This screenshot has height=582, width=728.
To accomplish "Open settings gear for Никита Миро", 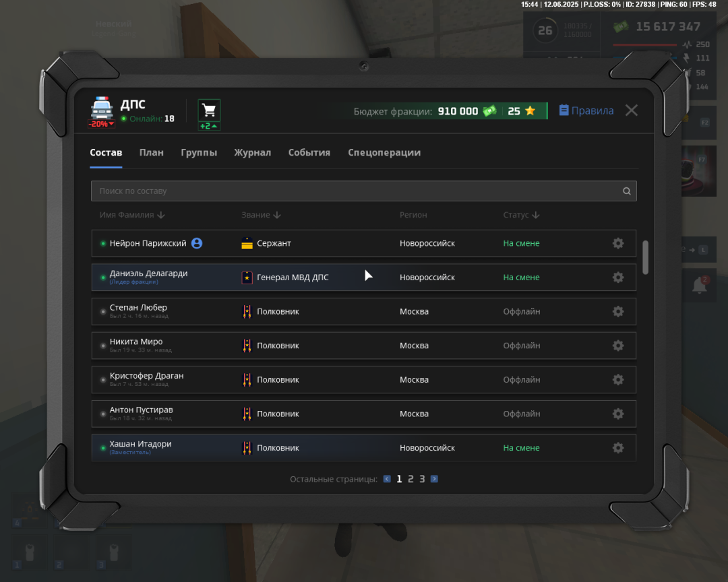I will (x=618, y=346).
